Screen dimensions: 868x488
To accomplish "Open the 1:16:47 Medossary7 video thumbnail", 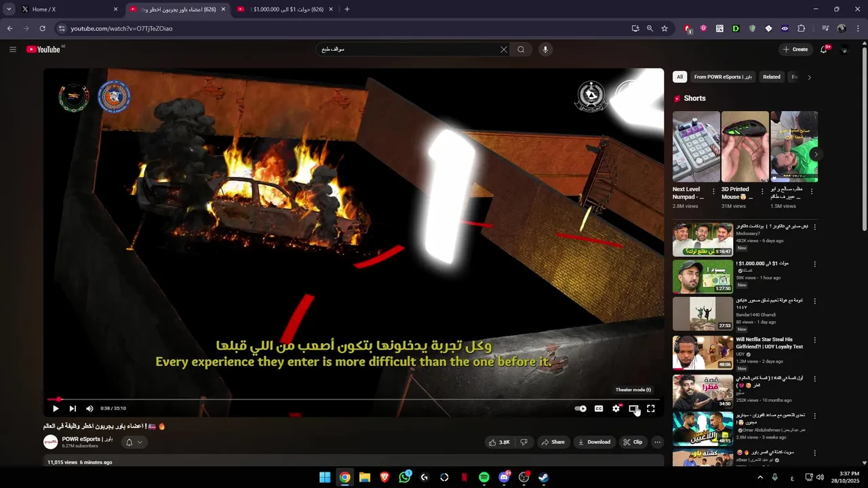I will 703,239.
